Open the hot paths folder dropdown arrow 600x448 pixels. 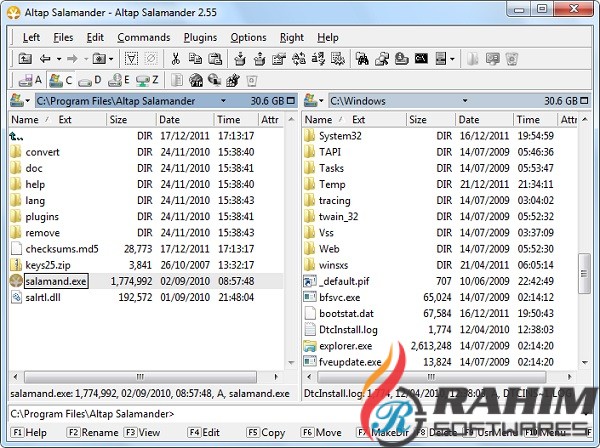click(111, 59)
